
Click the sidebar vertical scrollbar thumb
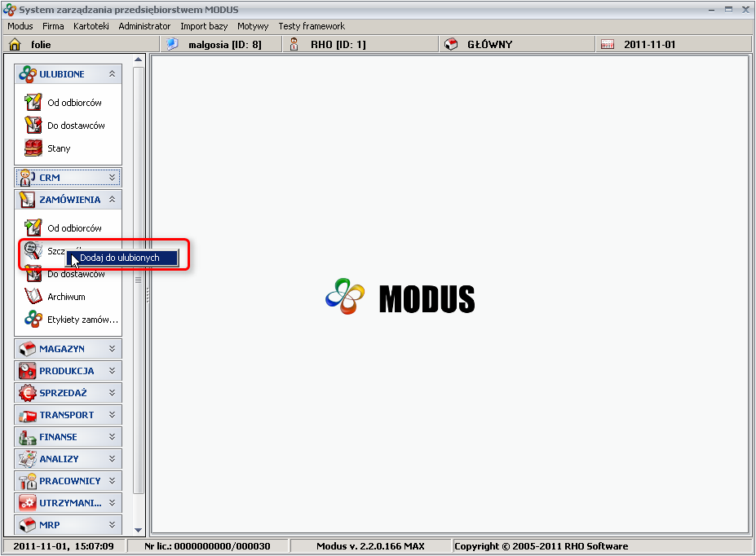139,280
